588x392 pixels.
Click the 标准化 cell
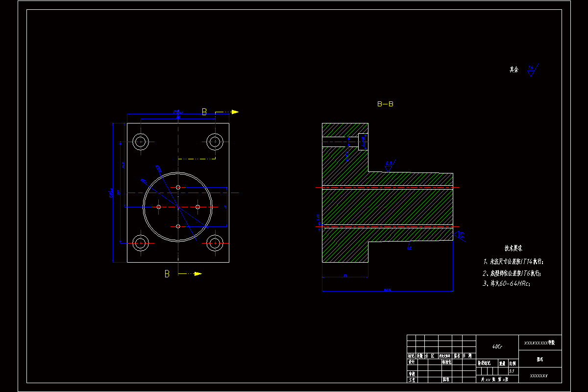tap(447, 362)
